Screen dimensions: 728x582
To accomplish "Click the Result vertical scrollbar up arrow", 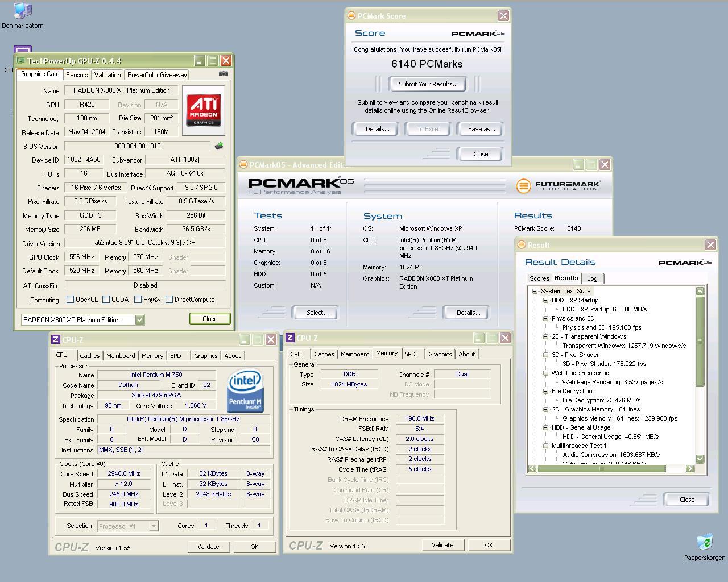I will coord(700,291).
